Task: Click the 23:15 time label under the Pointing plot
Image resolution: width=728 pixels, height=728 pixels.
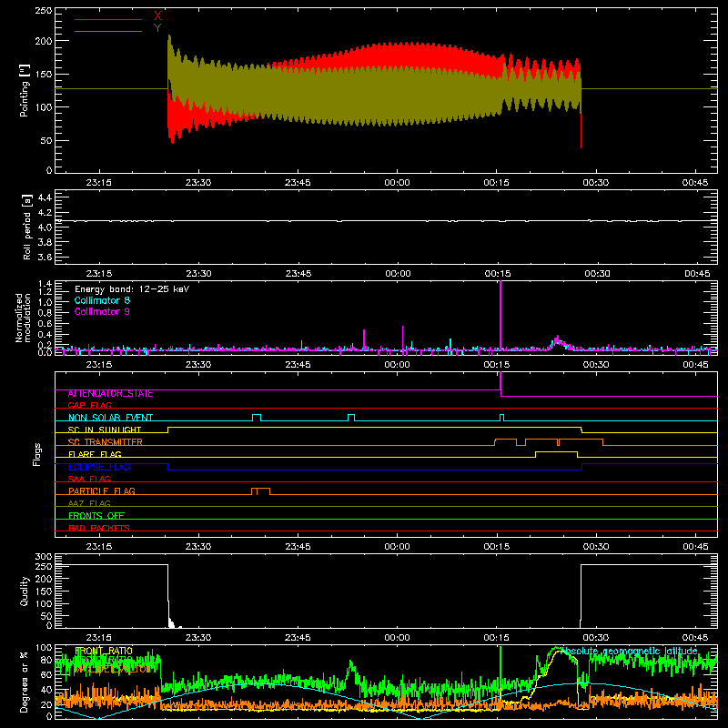Action: (99, 183)
